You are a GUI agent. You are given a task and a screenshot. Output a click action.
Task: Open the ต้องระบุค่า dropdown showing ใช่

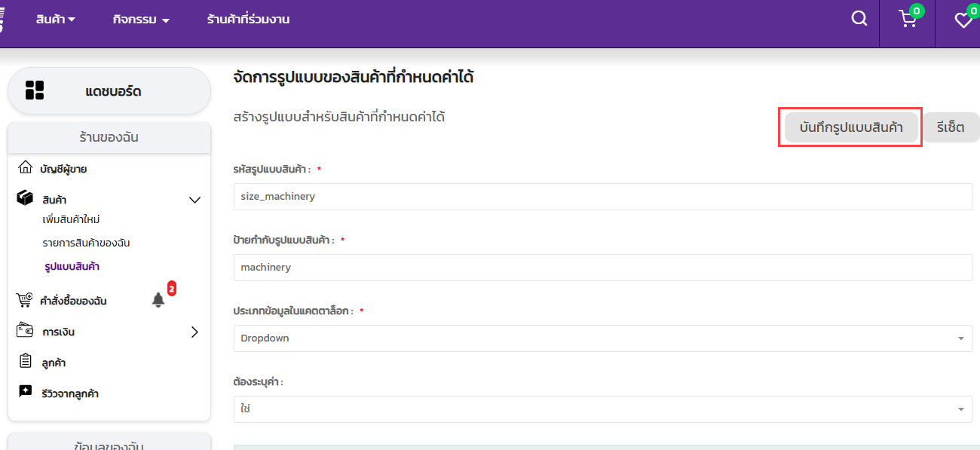tap(602, 409)
